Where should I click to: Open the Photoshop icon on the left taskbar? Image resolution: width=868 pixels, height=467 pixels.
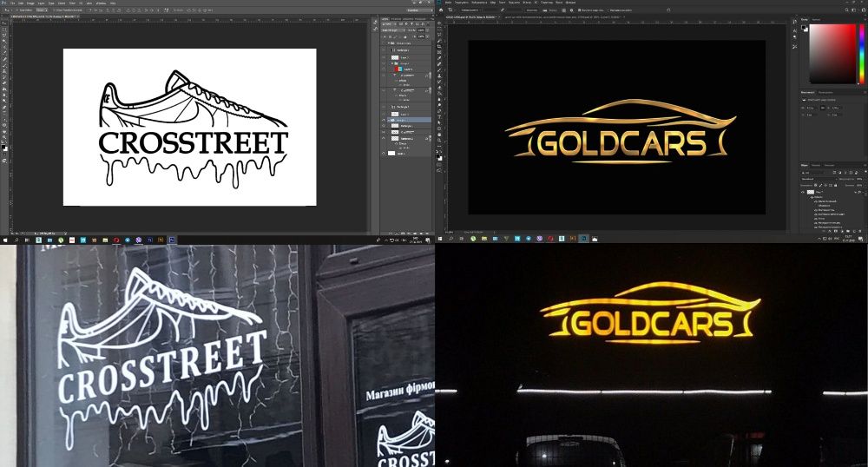(172, 240)
